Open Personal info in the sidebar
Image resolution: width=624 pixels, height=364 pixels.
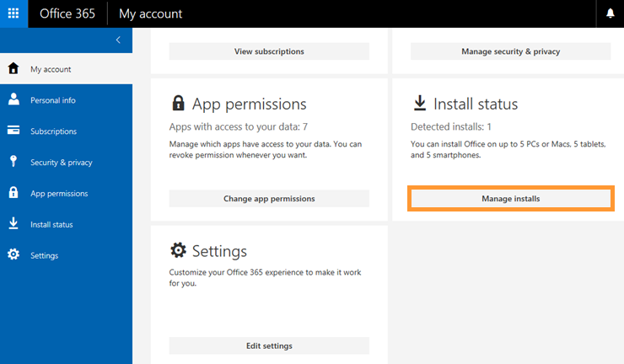66,100
